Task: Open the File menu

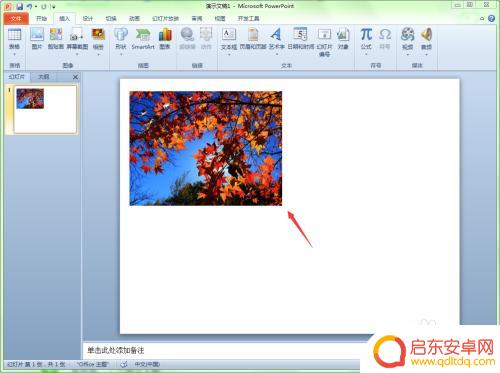Action: 16,18
